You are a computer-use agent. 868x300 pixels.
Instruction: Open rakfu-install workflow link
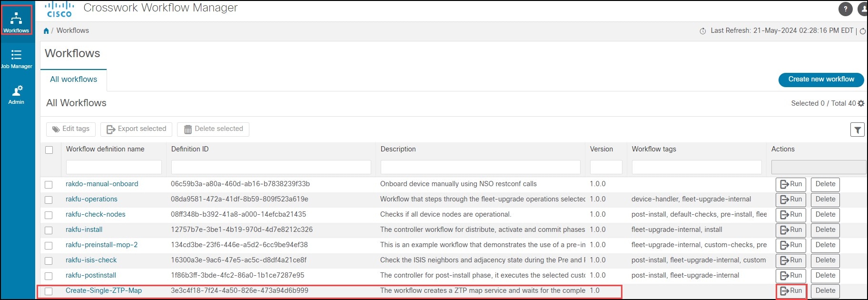(x=84, y=230)
